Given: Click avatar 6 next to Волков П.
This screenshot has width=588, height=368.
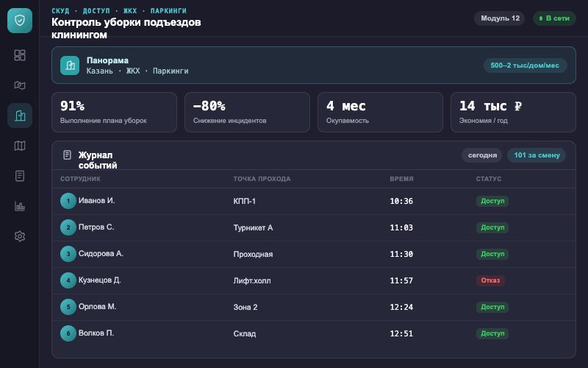Looking at the screenshot, I should point(68,333).
